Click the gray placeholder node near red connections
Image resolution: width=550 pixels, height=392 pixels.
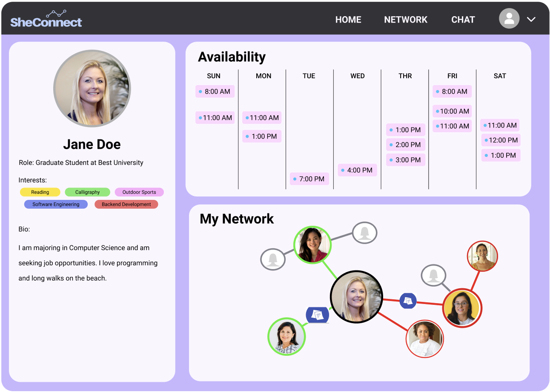[x=433, y=275]
